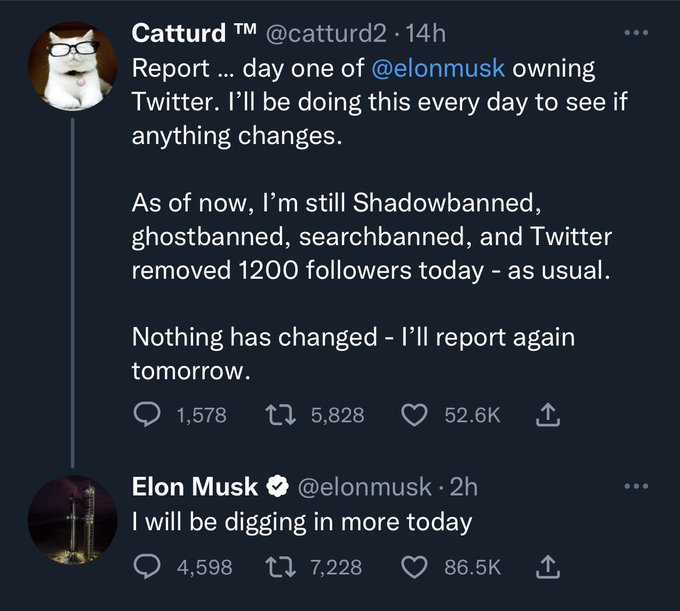680x611 pixels.
Task: Open Elon Musk's profile via name
Action: [195, 487]
